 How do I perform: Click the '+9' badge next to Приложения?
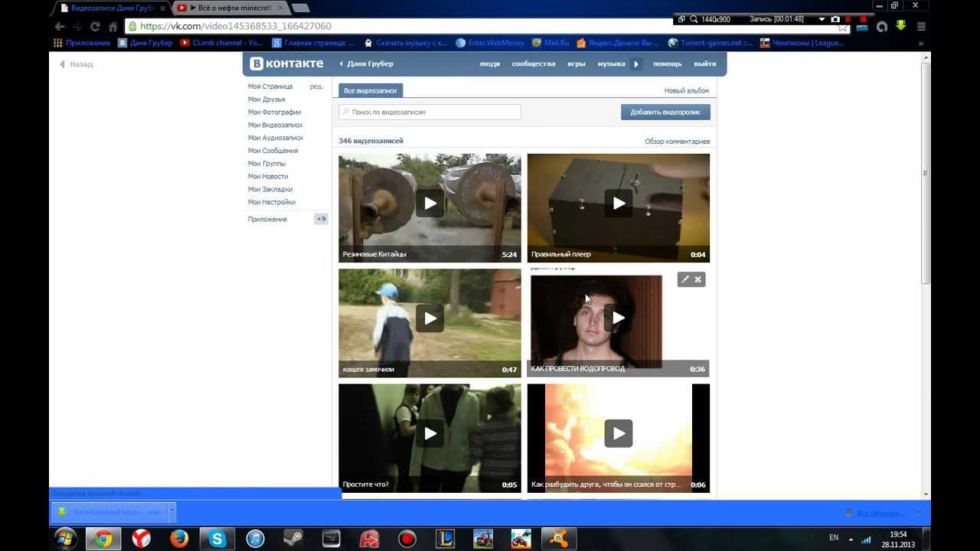pos(321,219)
